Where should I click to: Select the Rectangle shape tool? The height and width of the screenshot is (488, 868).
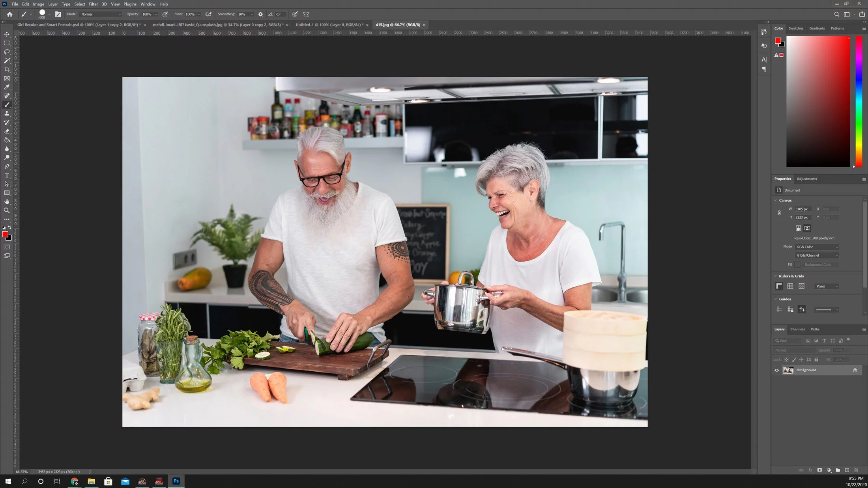pyautogui.click(x=7, y=193)
